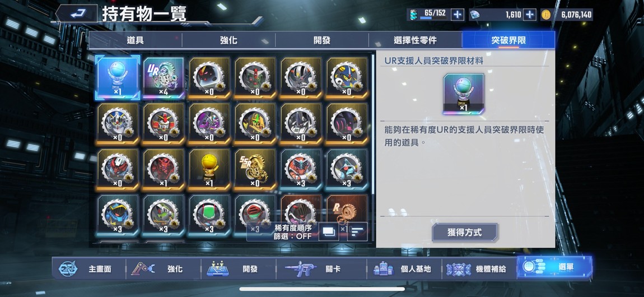644x297 pixels.
Task: Select the bronze R gear item
Action: pos(347,215)
